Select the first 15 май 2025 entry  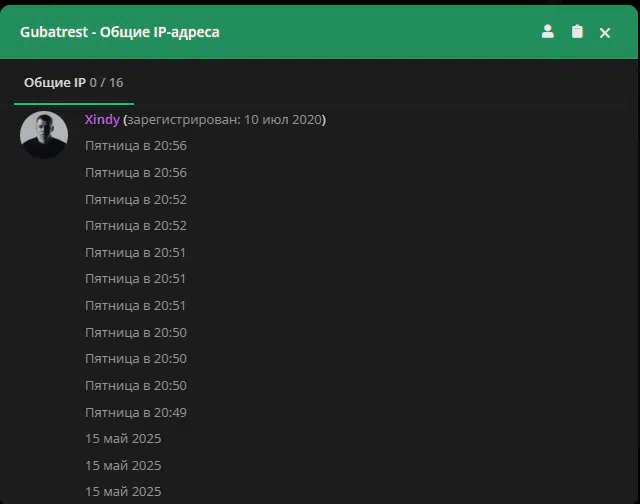123,439
